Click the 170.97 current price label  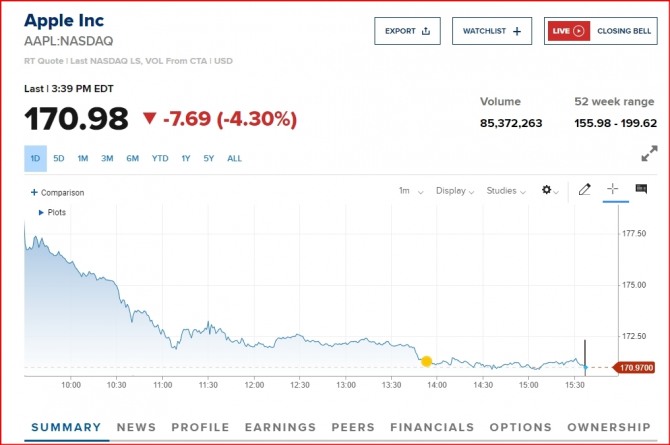pyautogui.click(x=634, y=368)
